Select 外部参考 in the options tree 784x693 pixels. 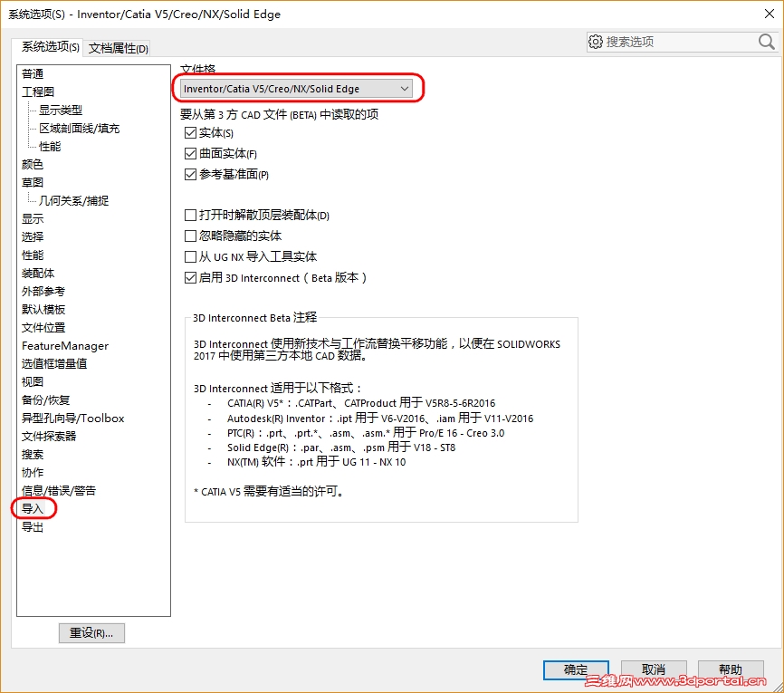coord(43,292)
